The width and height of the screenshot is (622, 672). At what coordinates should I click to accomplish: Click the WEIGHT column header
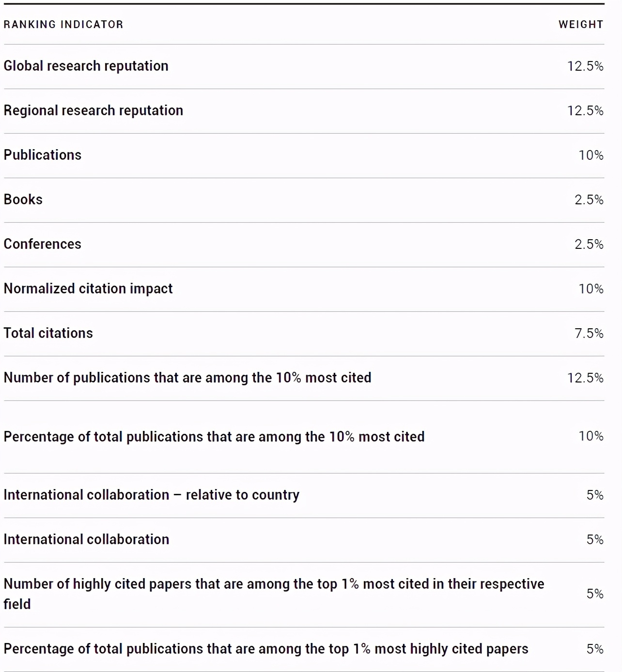tap(581, 25)
